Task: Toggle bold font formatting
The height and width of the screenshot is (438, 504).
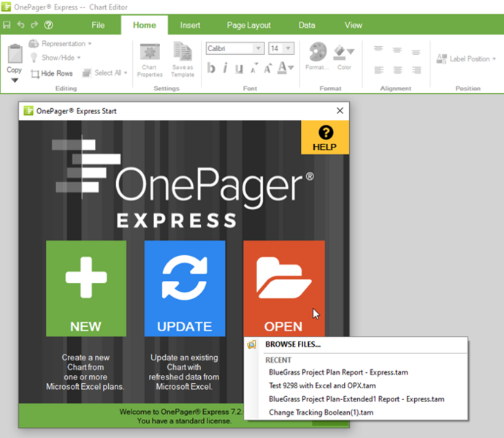Action: (x=211, y=68)
